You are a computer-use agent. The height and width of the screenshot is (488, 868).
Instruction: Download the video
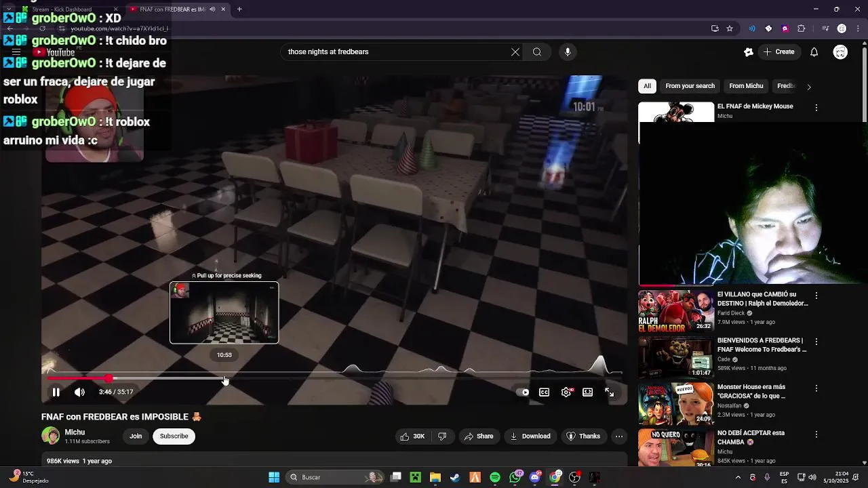click(530, 436)
